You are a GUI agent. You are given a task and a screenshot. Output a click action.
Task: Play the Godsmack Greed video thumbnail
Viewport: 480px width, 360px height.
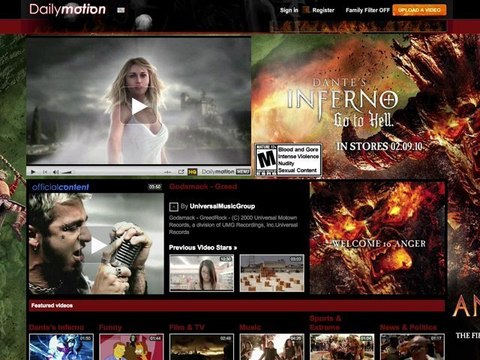[x=96, y=244]
